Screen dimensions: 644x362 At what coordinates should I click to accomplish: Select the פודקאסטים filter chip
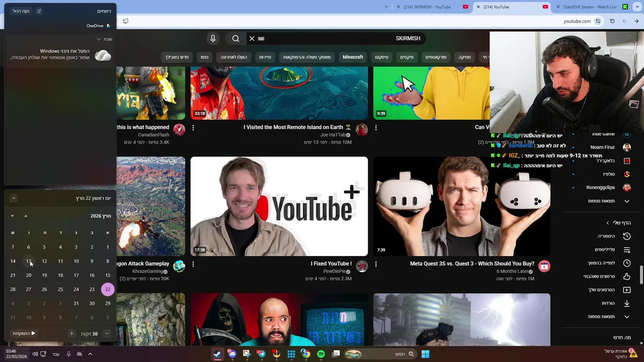(x=436, y=57)
